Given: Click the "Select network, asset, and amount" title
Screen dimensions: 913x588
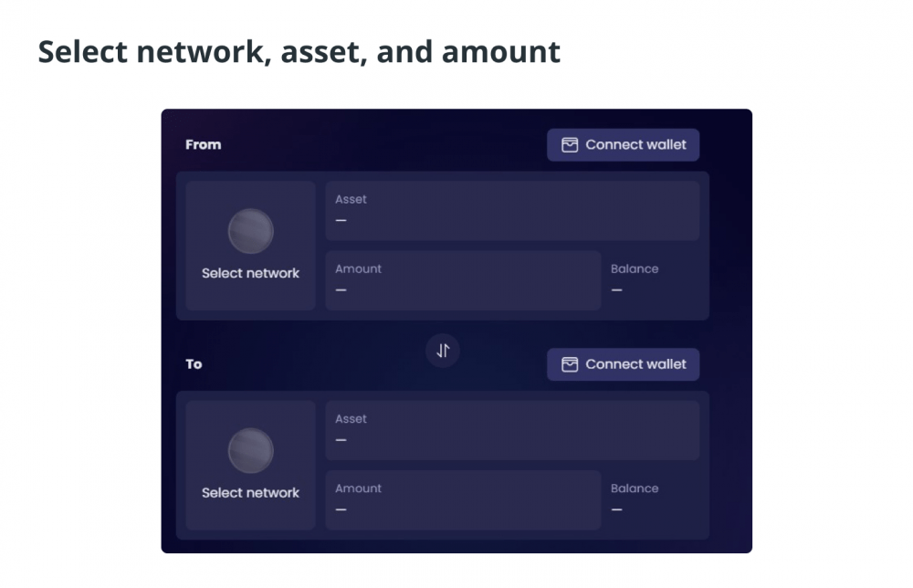Looking at the screenshot, I should click(299, 52).
